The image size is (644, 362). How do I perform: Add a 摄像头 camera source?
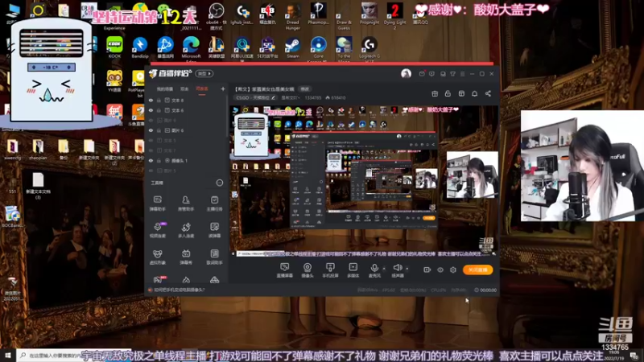[x=308, y=270]
